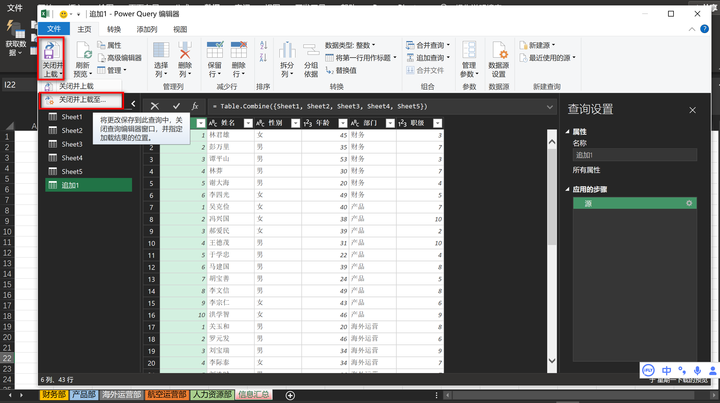Sort descending with Z-A icon
Viewport: 720px width, 403px height.
[x=264, y=57]
